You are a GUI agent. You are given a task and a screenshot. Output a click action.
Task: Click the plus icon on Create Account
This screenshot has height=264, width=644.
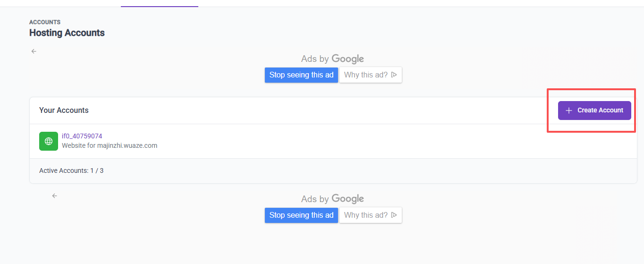568,111
